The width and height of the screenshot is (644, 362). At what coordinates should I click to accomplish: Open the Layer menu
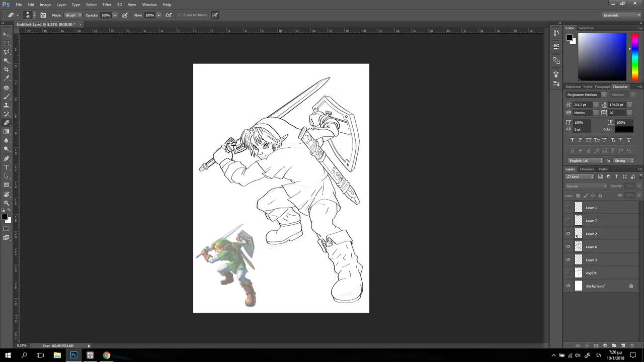click(x=61, y=5)
